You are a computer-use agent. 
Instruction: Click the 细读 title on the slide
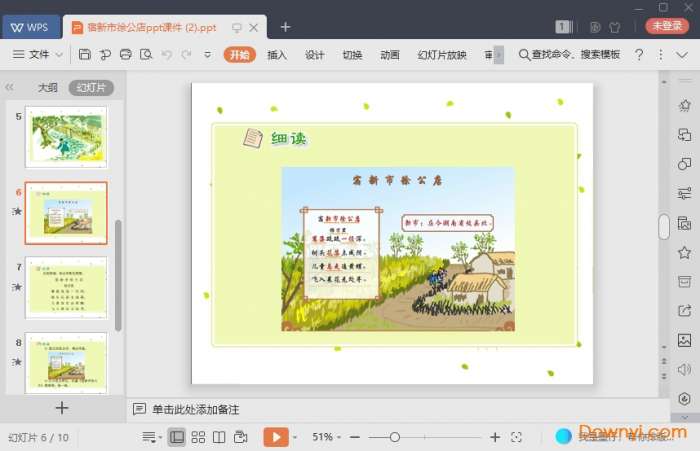coord(288,138)
